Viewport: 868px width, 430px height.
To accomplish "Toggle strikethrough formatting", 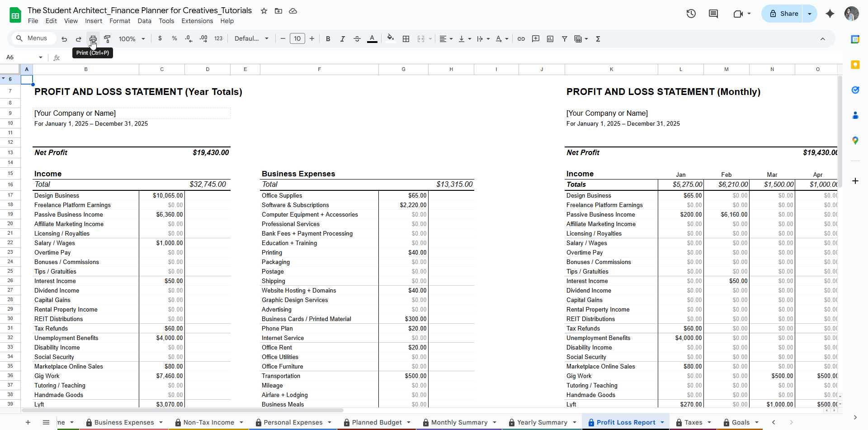I will click(357, 39).
